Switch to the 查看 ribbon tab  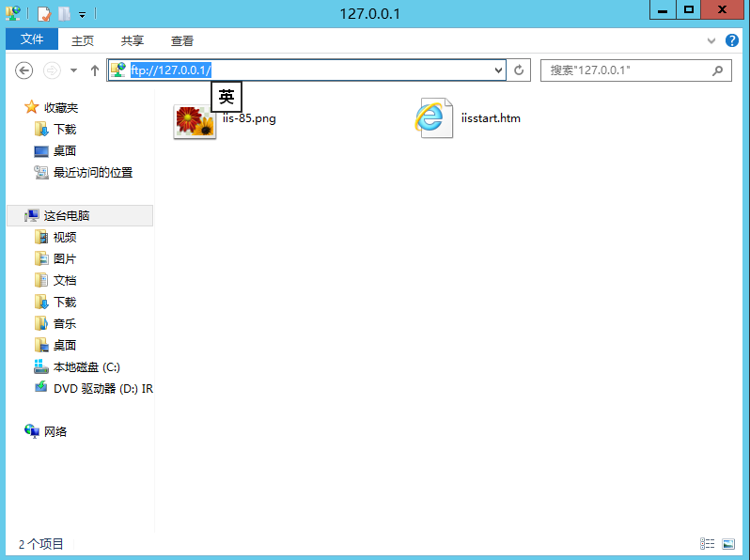[182, 40]
